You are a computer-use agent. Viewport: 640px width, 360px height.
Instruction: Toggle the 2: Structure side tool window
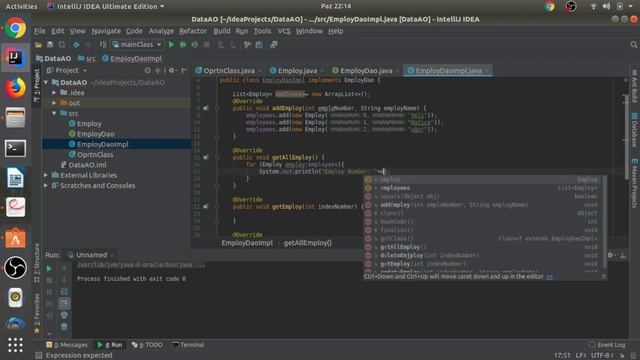tap(37, 263)
